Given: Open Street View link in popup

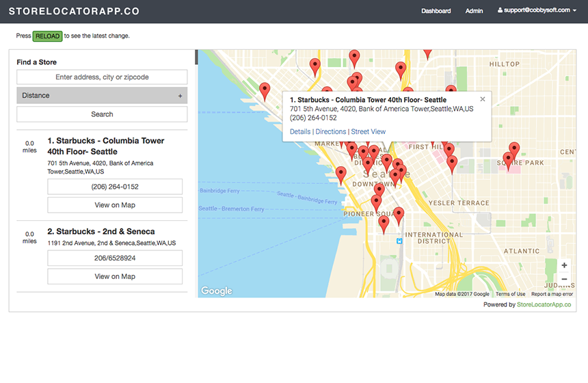Looking at the screenshot, I should coord(369,131).
